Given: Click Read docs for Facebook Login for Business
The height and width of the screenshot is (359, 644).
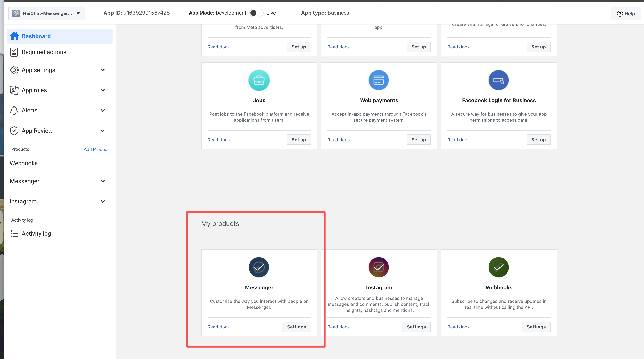Looking at the screenshot, I should click(458, 140).
